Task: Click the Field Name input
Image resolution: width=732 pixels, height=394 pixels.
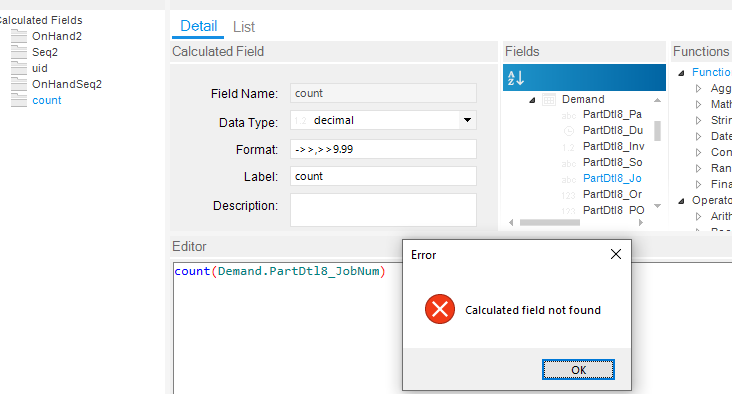Action: (383, 93)
